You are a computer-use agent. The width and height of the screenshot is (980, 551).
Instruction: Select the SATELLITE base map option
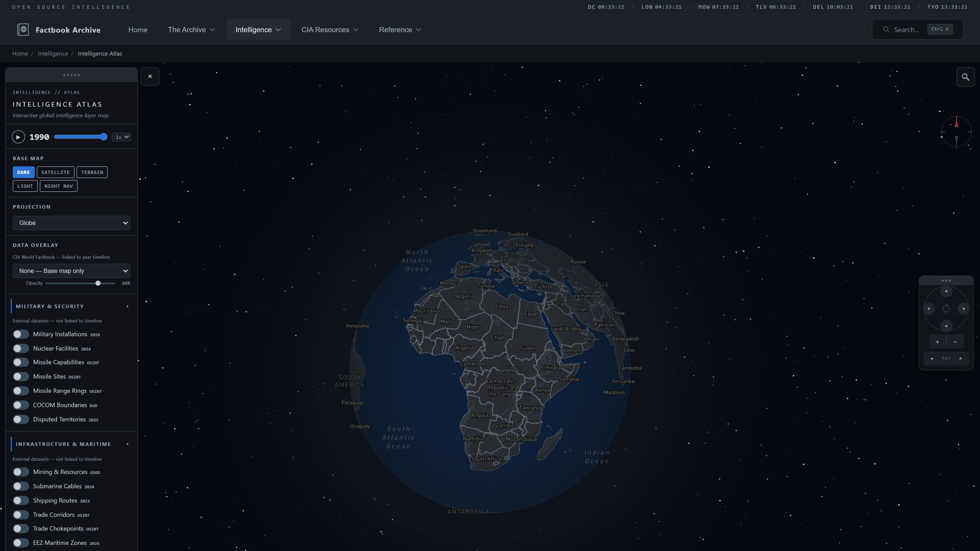[55, 172]
